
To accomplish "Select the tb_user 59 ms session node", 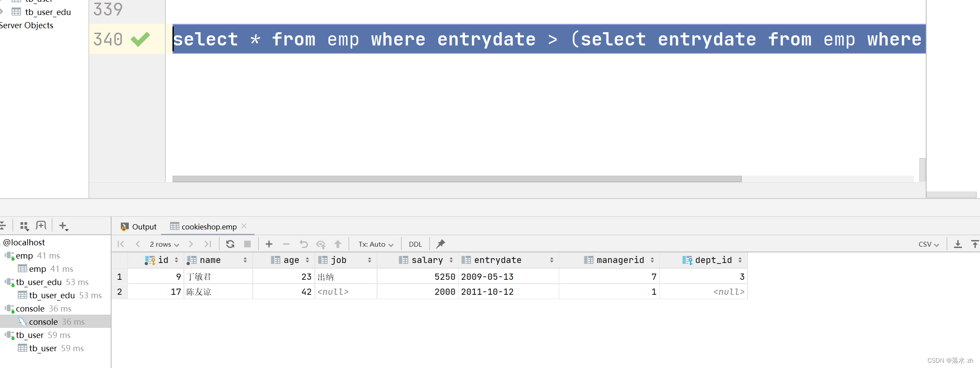I will pos(37,335).
